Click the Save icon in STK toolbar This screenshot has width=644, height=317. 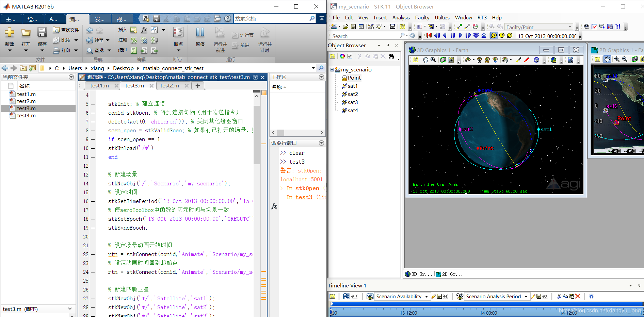pos(353,27)
